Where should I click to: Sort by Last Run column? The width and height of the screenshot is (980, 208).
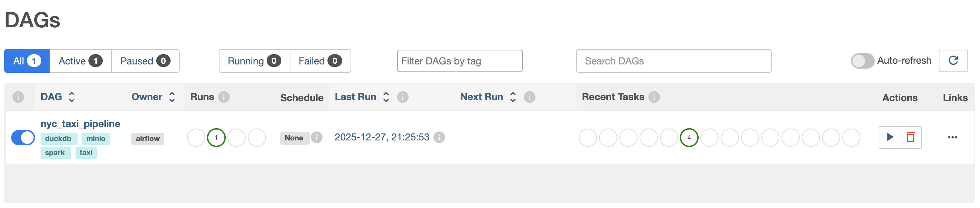pyautogui.click(x=386, y=97)
